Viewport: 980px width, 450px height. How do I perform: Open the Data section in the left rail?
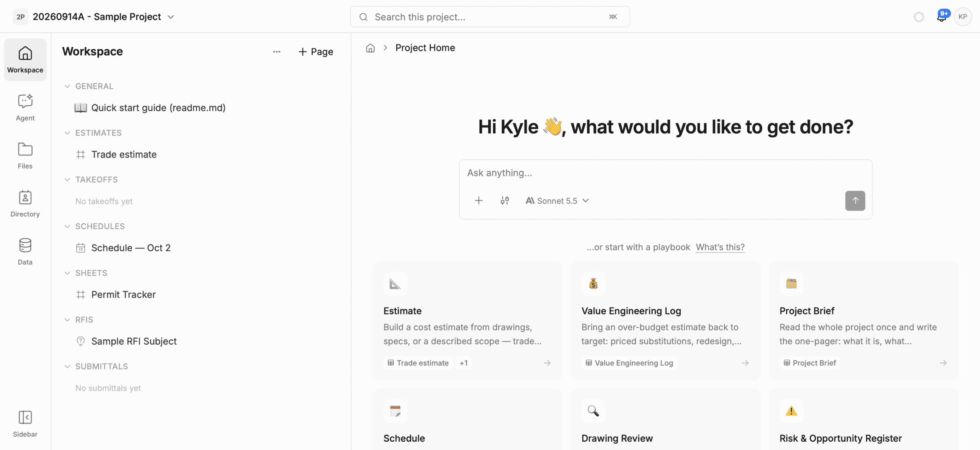coord(25,252)
